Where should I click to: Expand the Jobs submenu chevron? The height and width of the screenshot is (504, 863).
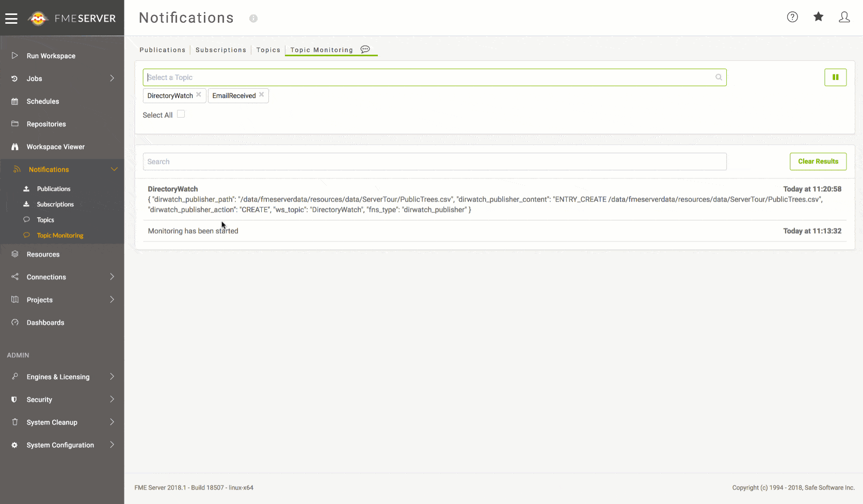tap(112, 78)
